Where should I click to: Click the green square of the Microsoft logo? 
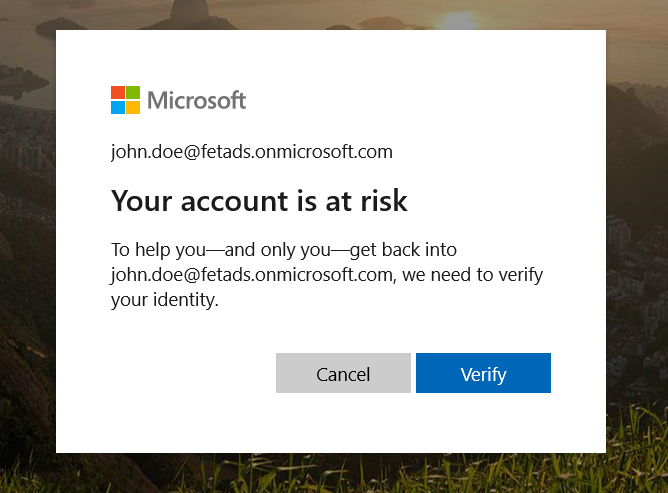pyautogui.click(x=133, y=93)
